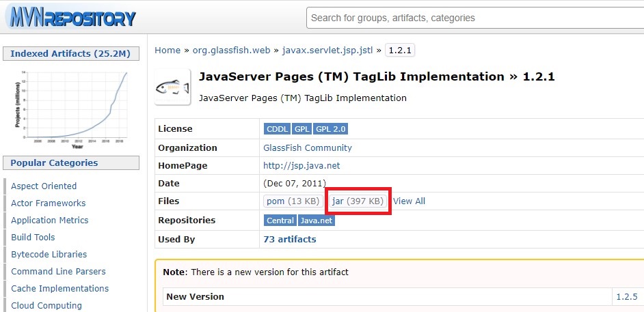Viewport: 644px width, 312px height.
Task: Click the Central repository tag
Action: point(280,221)
